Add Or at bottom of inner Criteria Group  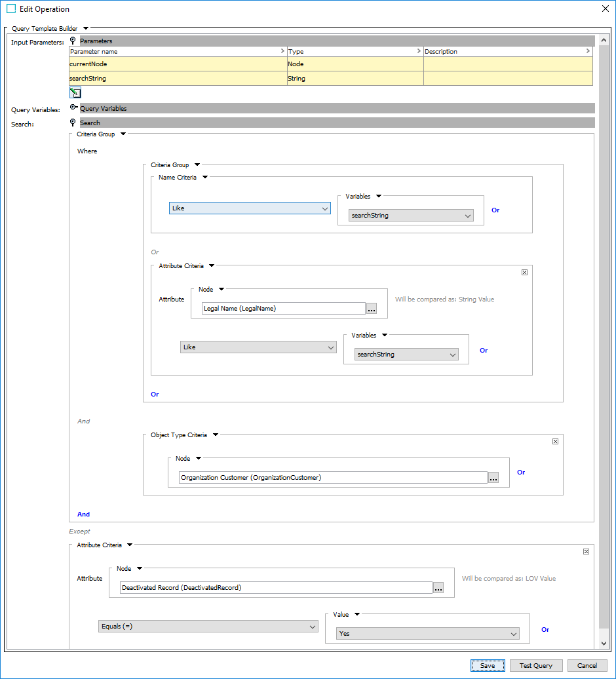[155, 394]
